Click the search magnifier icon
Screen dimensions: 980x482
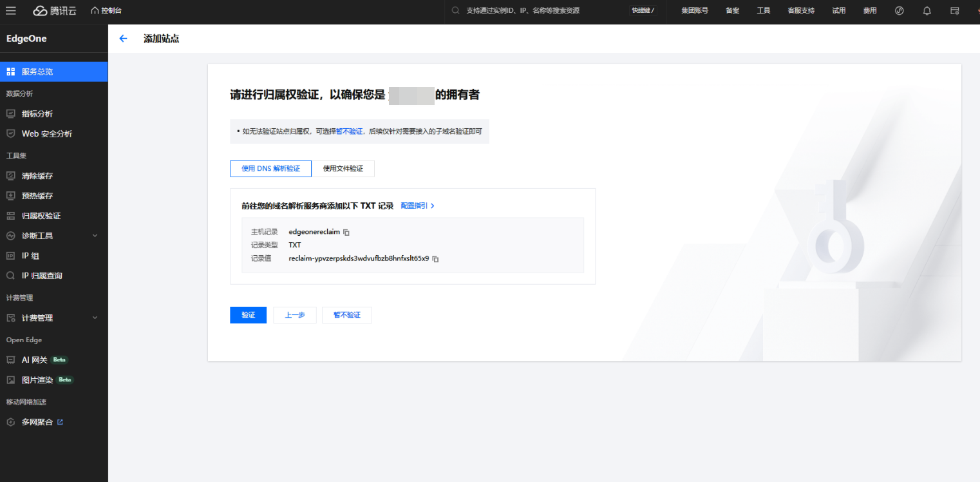[x=456, y=10]
